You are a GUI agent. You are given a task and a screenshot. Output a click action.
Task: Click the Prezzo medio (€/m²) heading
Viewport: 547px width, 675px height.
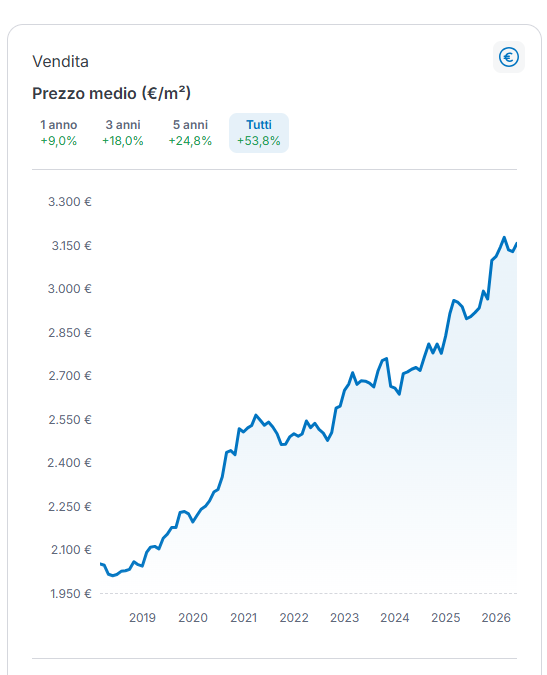coord(111,93)
